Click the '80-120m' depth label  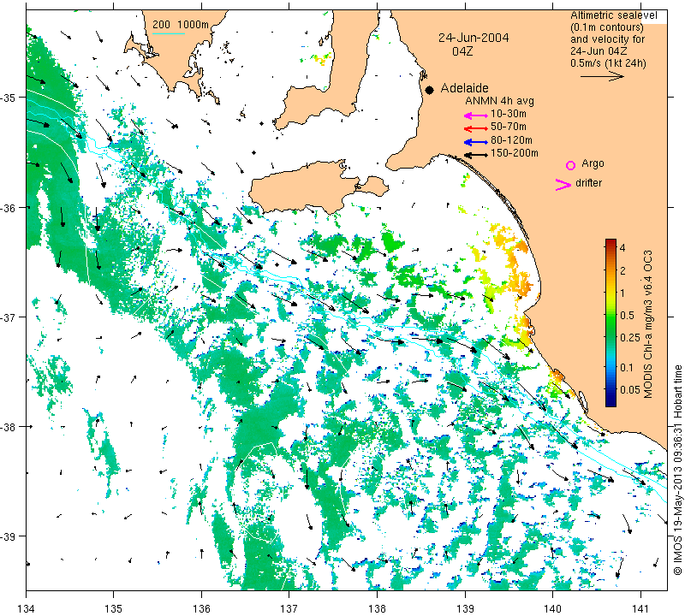point(511,140)
